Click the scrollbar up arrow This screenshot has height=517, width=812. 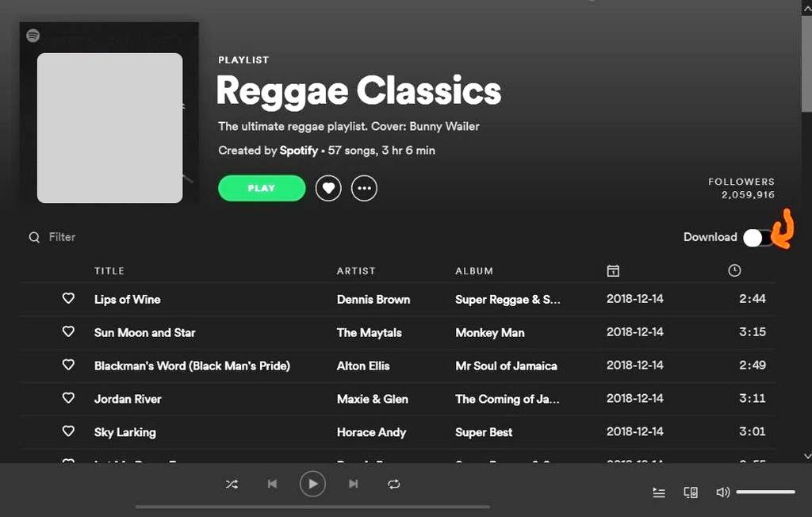click(806, 8)
